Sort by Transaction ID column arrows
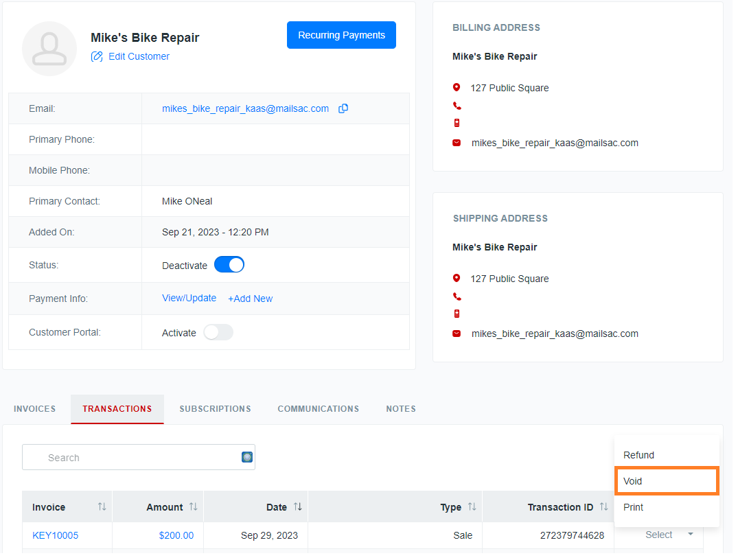Image resolution: width=738 pixels, height=560 pixels. pos(604,507)
